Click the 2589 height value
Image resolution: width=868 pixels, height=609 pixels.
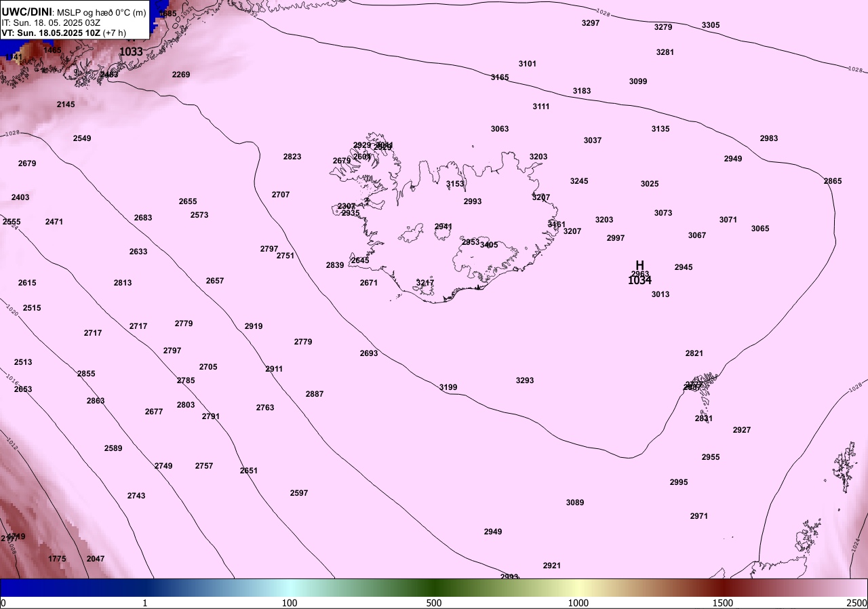(x=113, y=448)
